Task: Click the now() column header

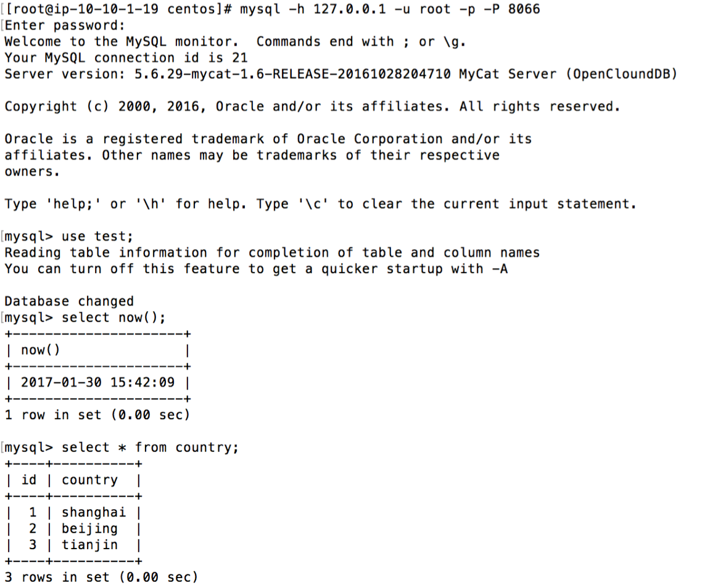Action: (x=40, y=350)
